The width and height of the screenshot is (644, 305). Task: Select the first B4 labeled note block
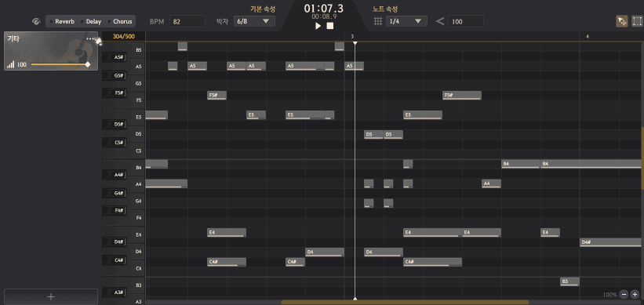[x=520, y=164]
